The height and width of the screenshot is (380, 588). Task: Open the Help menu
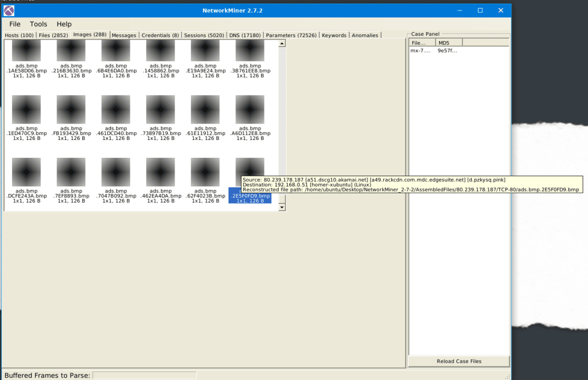click(64, 24)
